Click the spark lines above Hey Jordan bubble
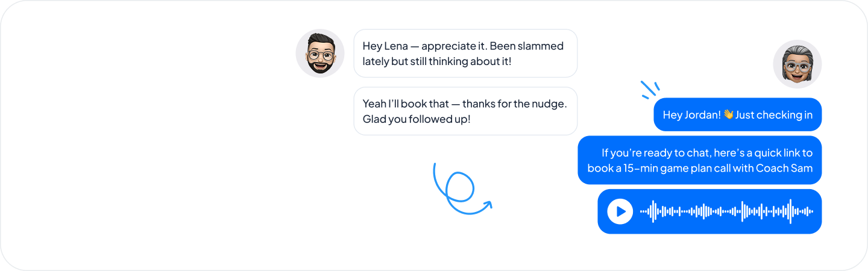 (650, 89)
